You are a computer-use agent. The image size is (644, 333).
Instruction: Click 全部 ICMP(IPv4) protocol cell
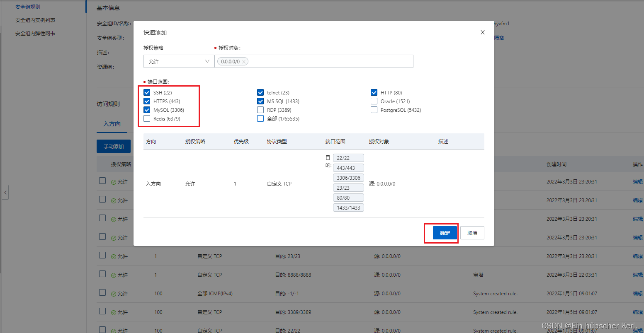215,294
